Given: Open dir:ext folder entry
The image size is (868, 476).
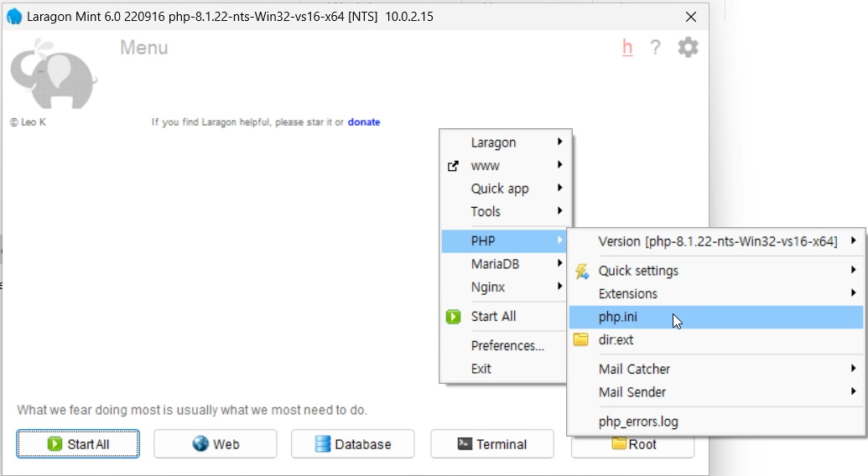Looking at the screenshot, I should click(x=715, y=340).
